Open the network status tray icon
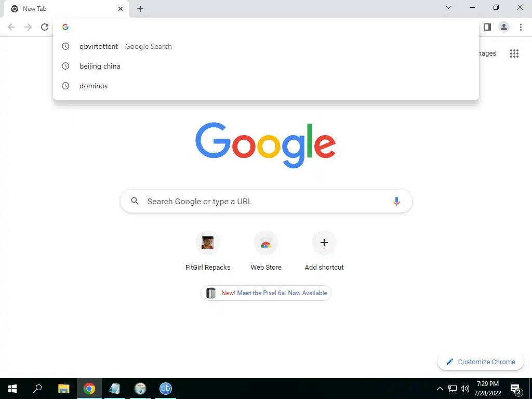The height and width of the screenshot is (399, 532). [453, 389]
